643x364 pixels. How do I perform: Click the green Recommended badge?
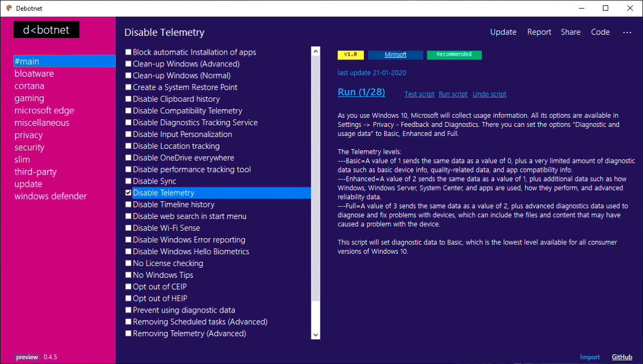point(454,55)
